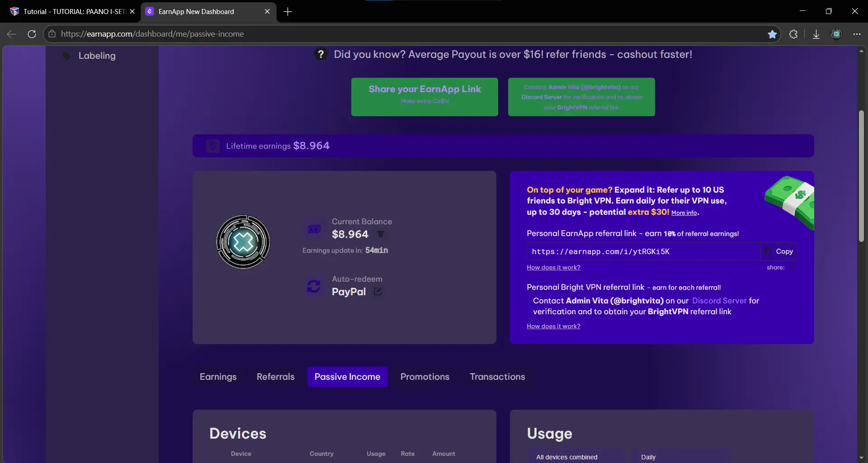Click the share icon next to share label

[x=792, y=268]
